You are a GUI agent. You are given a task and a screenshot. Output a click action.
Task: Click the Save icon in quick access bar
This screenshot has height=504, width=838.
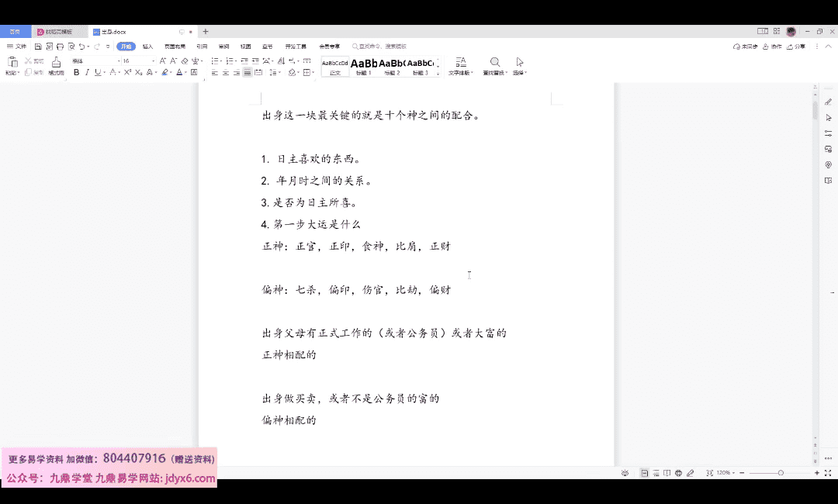click(38, 47)
